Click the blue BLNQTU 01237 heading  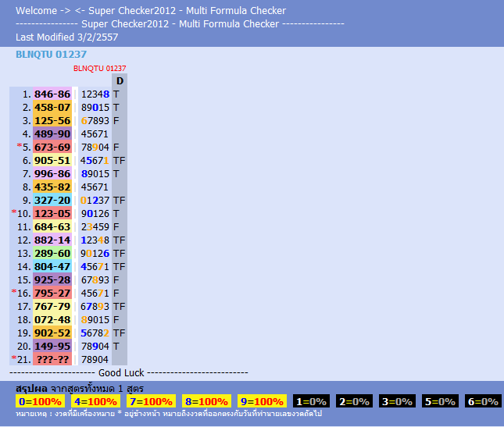tap(51, 55)
